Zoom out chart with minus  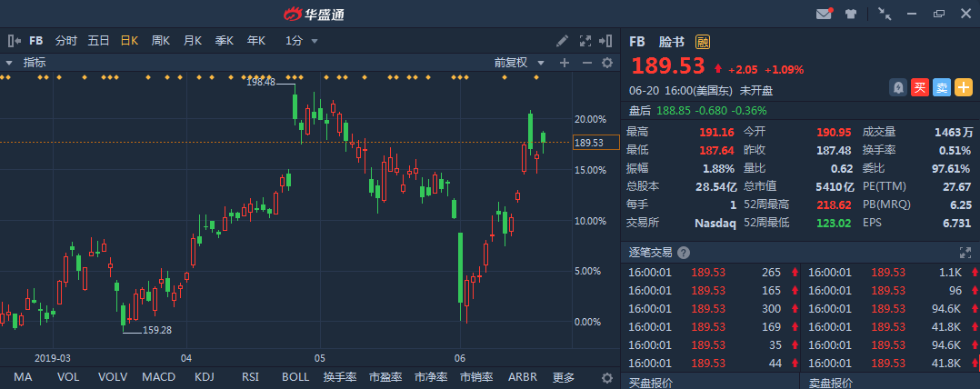pyautogui.click(x=586, y=63)
